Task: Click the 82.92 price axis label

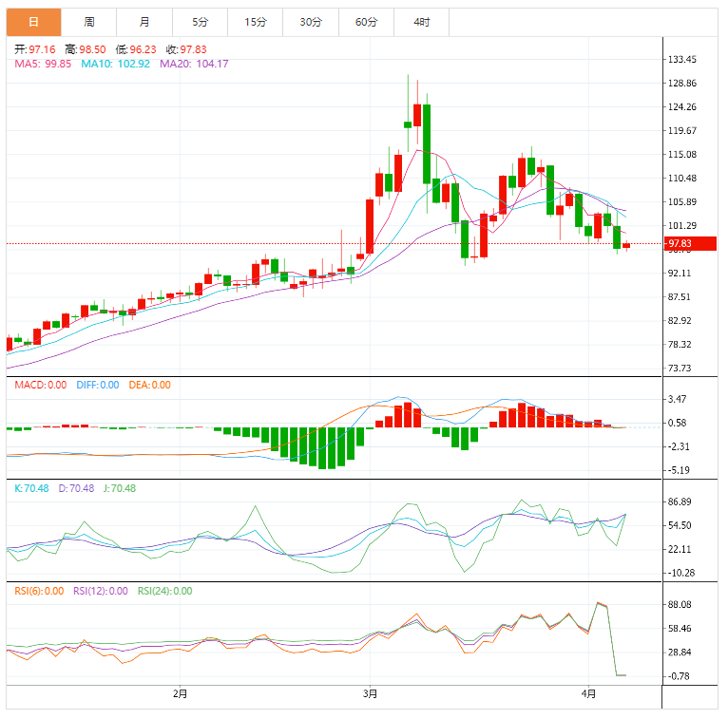Action: tap(680, 321)
